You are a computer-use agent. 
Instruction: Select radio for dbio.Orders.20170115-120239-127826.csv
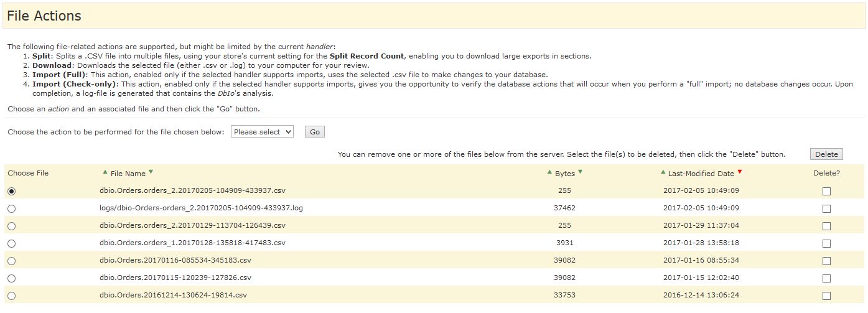pos(12,279)
